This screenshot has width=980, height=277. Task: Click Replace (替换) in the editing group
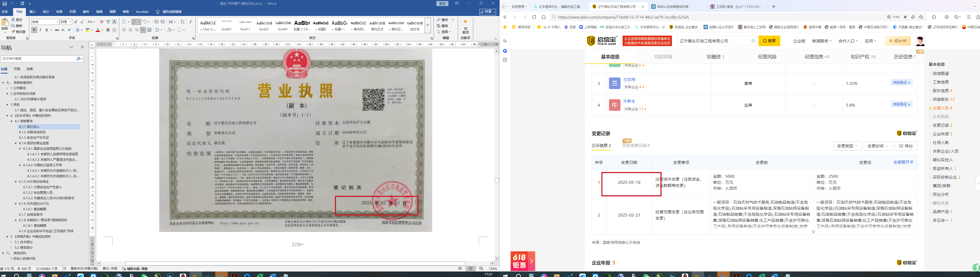pyautogui.click(x=443, y=26)
